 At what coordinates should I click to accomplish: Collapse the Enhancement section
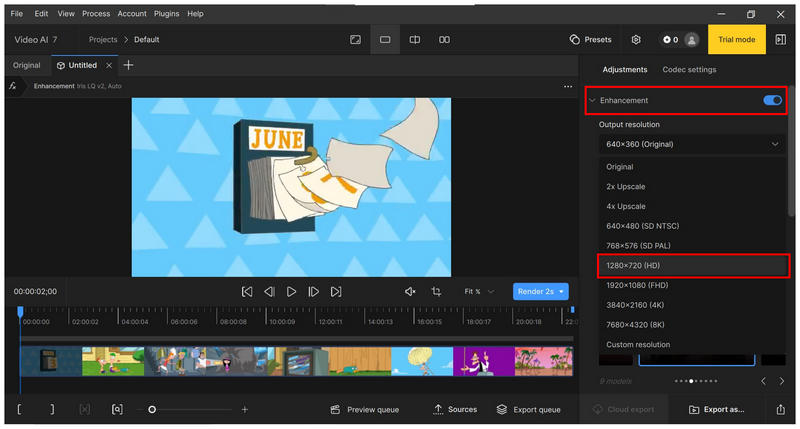click(x=592, y=100)
